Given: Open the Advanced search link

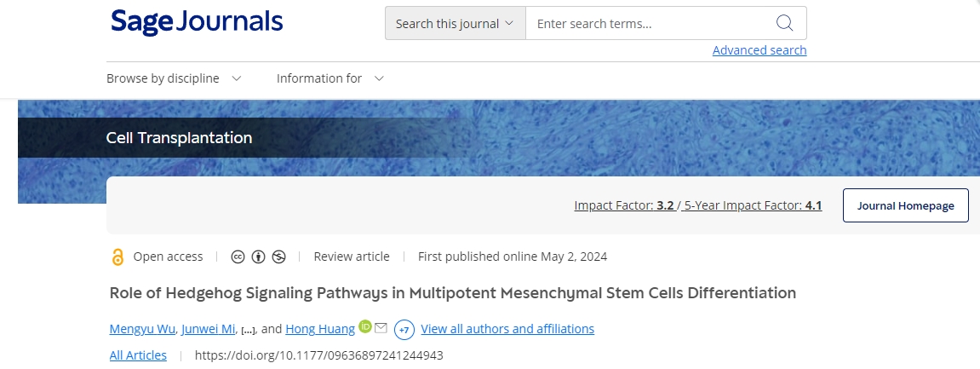Looking at the screenshot, I should (759, 50).
